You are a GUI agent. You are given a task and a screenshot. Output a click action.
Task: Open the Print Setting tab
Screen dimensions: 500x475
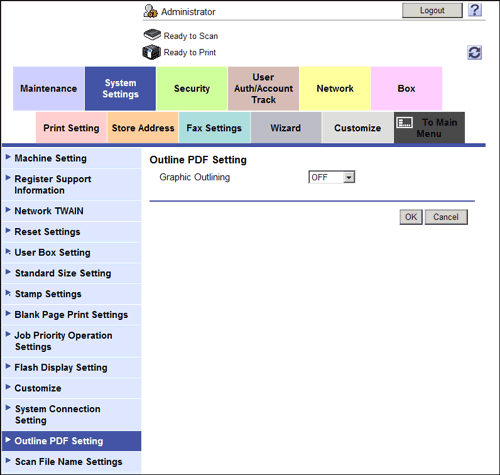pyautogui.click(x=71, y=128)
